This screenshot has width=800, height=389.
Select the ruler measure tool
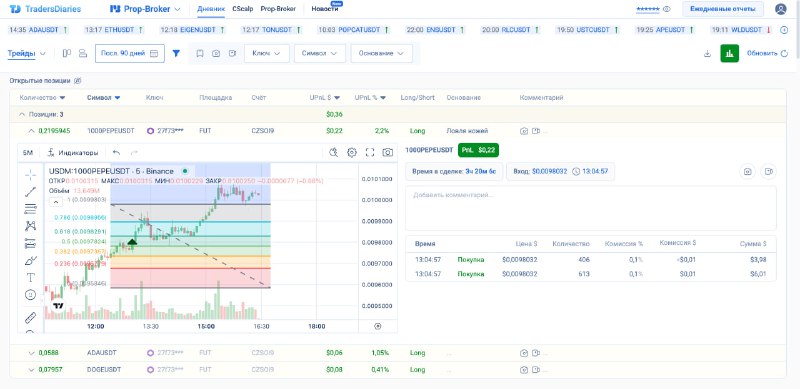pyautogui.click(x=30, y=318)
